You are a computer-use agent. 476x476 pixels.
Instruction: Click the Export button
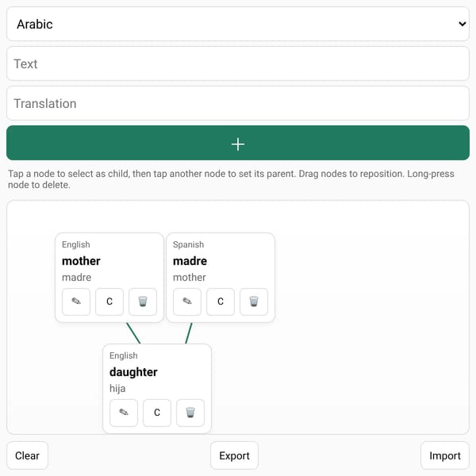point(234,455)
